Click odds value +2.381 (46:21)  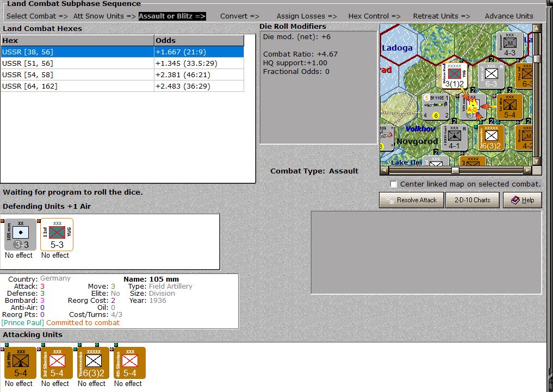coord(183,74)
